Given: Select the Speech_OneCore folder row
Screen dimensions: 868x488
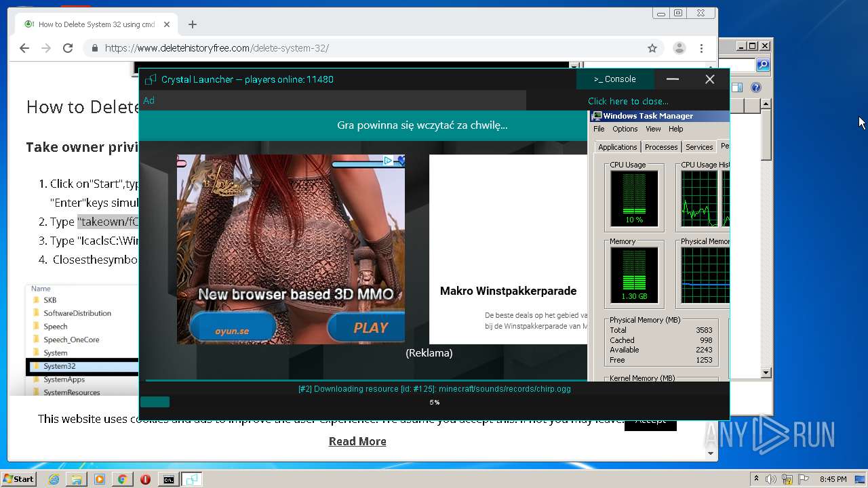Looking at the screenshot, I should pyautogui.click(x=71, y=340).
